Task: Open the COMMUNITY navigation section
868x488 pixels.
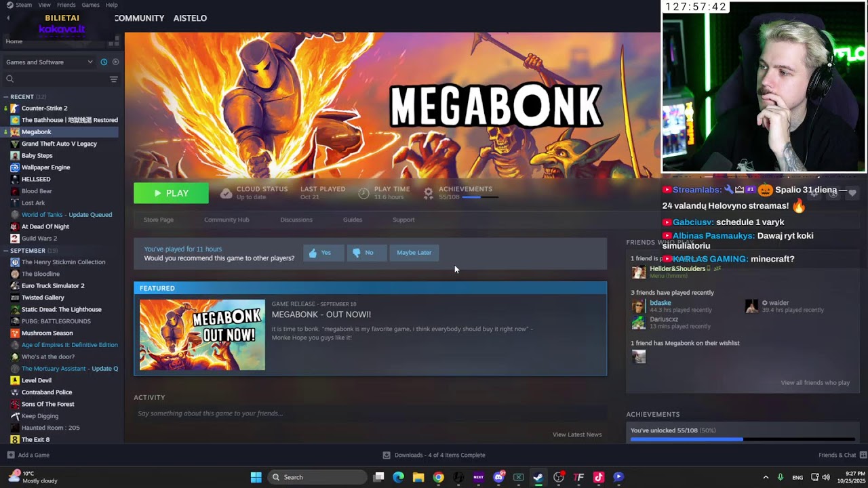Action: click(139, 18)
